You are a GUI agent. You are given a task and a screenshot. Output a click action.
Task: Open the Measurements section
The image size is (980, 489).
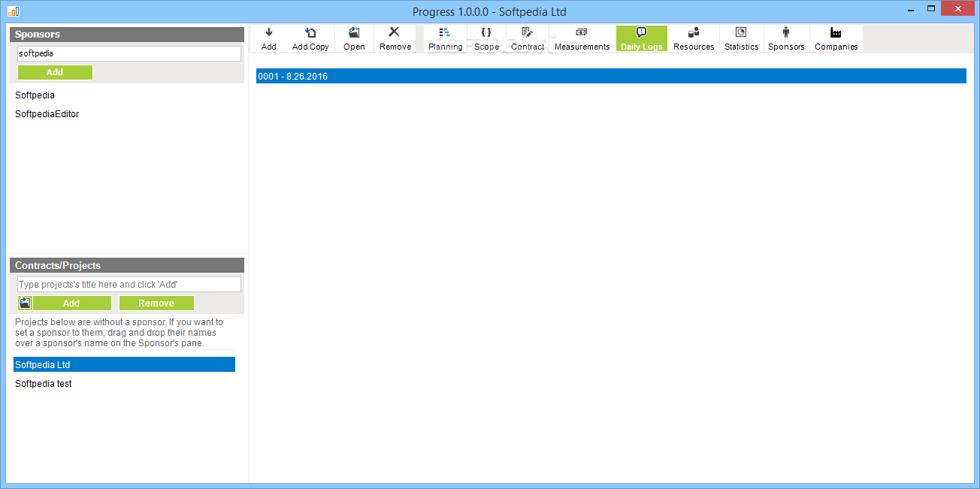pyautogui.click(x=582, y=38)
